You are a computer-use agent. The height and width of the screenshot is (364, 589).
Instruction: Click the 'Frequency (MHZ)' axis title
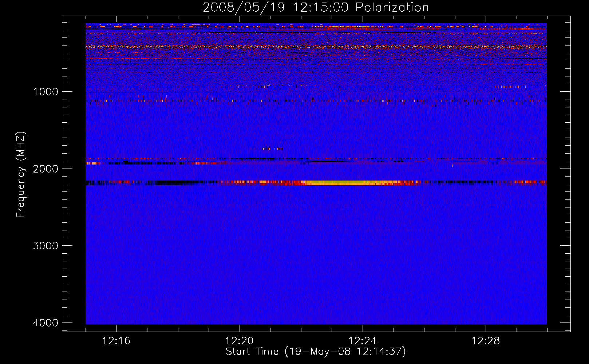pyautogui.click(x=21, y=175)
